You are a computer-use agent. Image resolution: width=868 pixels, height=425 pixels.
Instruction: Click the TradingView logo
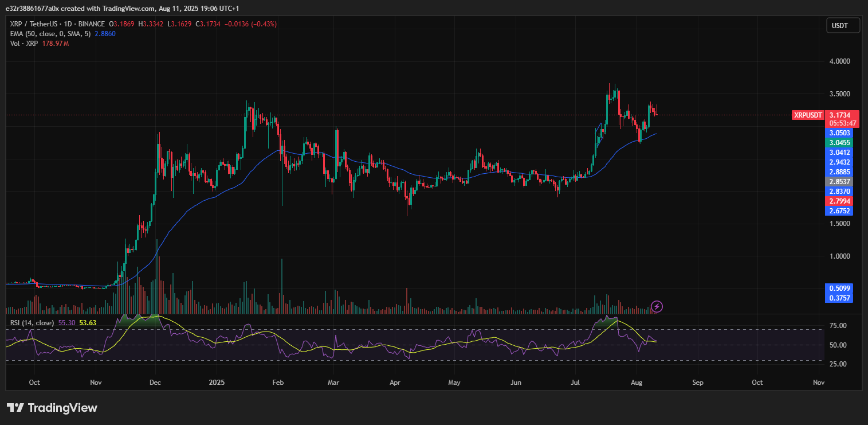click(52, 408)
